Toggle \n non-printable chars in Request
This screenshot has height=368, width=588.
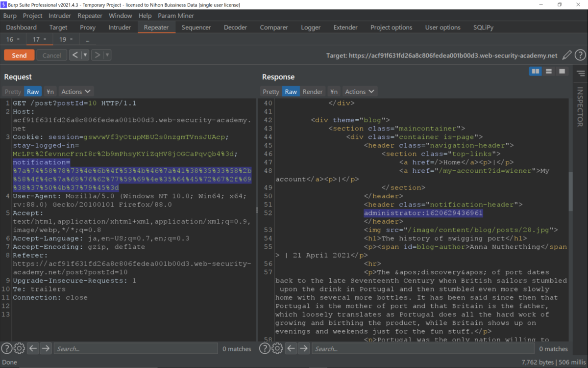pos(50,92)
